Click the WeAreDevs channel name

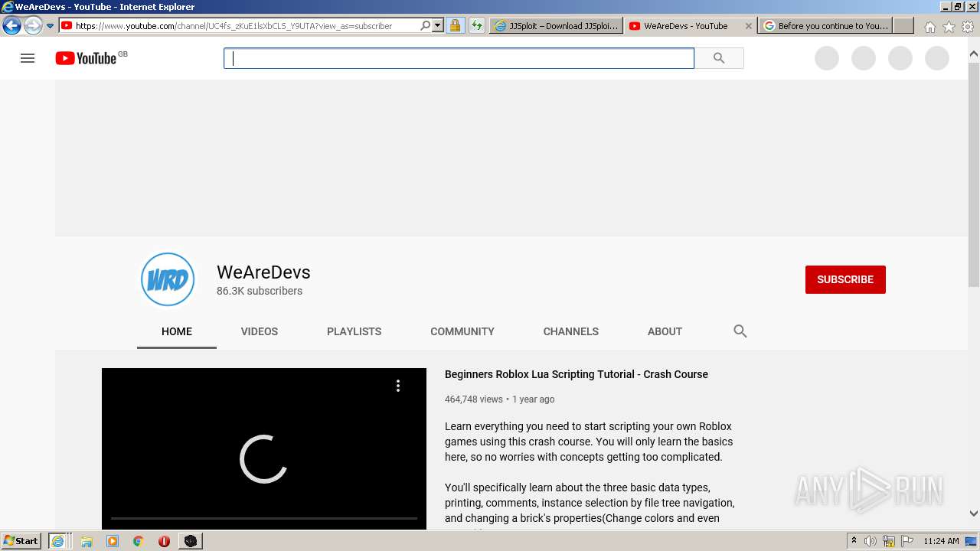pos(263,272)
